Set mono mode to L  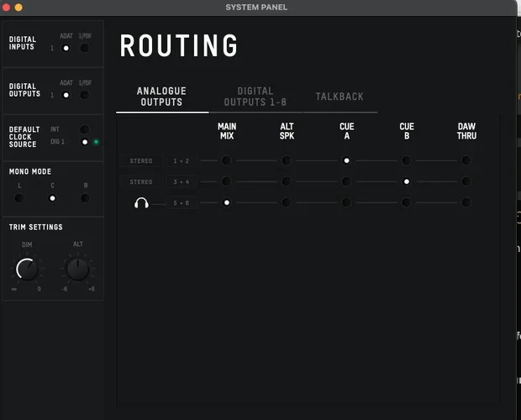click(19, 198)
